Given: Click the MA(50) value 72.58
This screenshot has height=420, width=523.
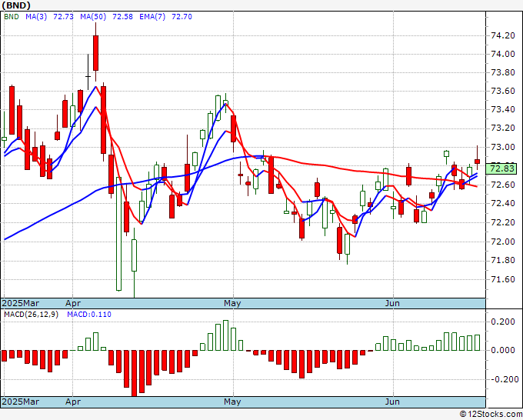Looking at the screenshot, I should click(122, 17).
